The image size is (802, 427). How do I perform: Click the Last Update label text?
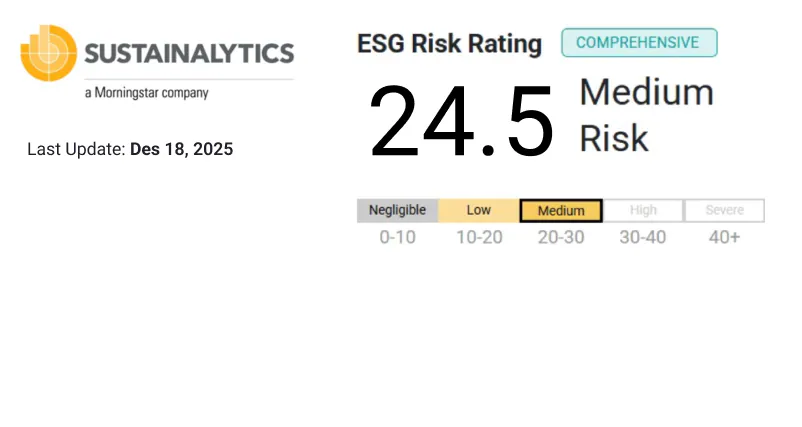[76, 150]
